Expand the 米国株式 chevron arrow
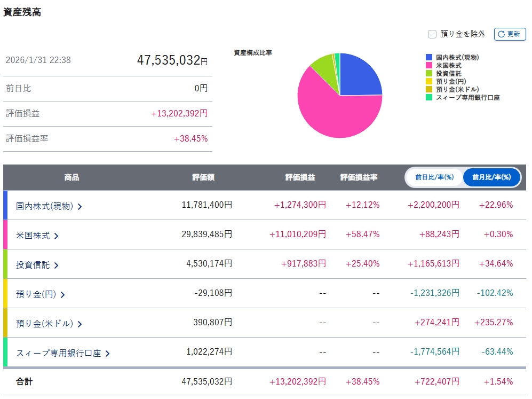The image size is (532, 399). (x=56, y=236)
